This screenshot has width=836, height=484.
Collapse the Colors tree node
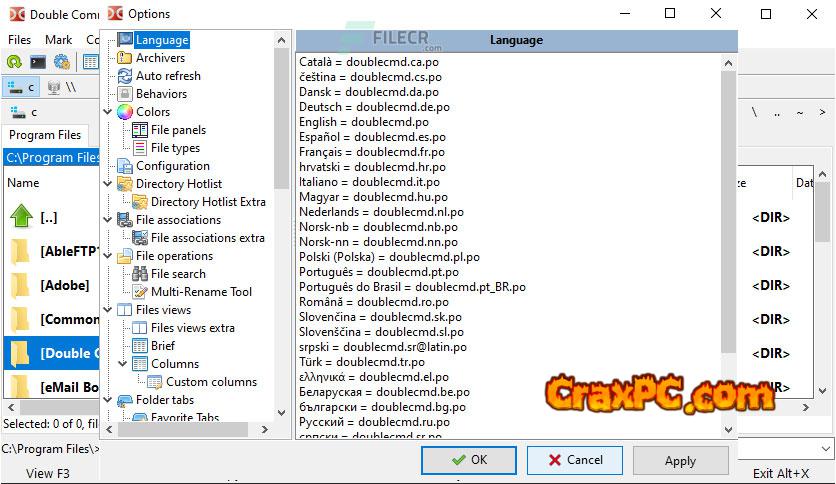108,111
